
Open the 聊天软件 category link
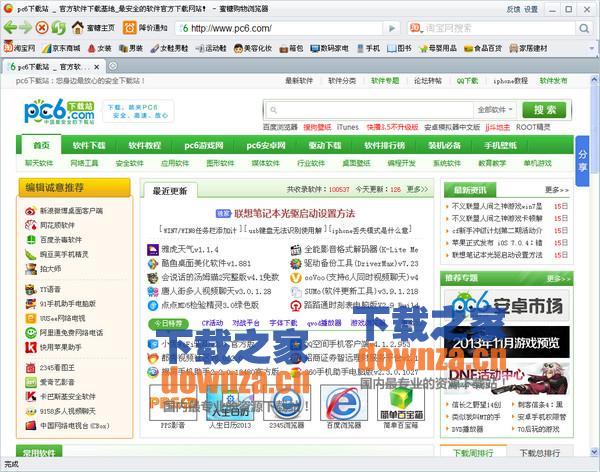pos(39,163)
